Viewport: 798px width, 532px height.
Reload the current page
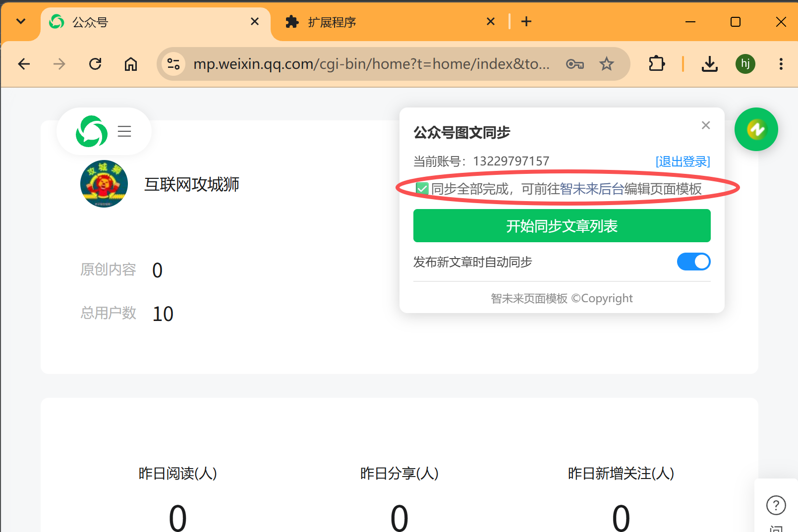tap(95, 64)
